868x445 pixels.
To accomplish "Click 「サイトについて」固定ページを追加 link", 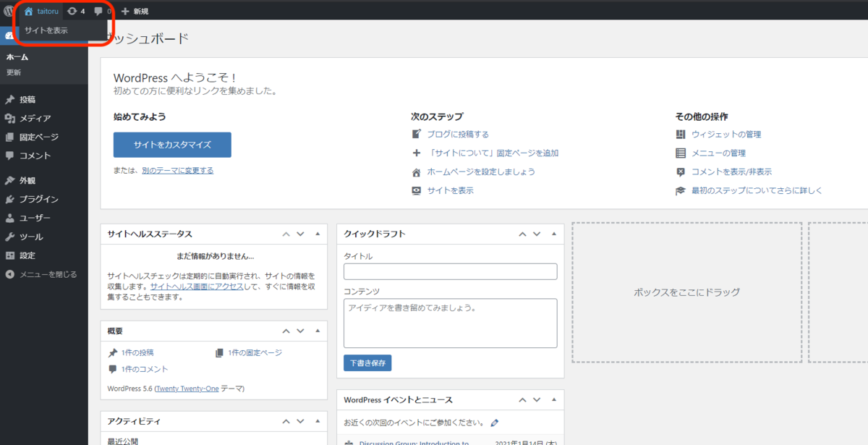I will coord(493,153).
